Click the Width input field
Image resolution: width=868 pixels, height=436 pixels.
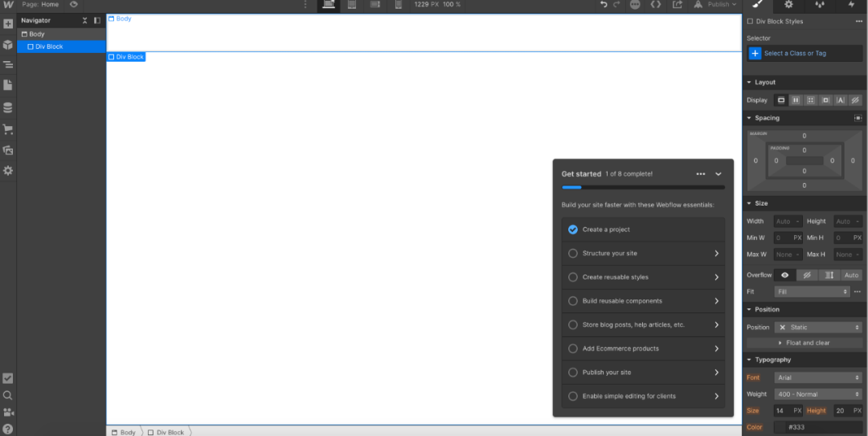(788, 222)
